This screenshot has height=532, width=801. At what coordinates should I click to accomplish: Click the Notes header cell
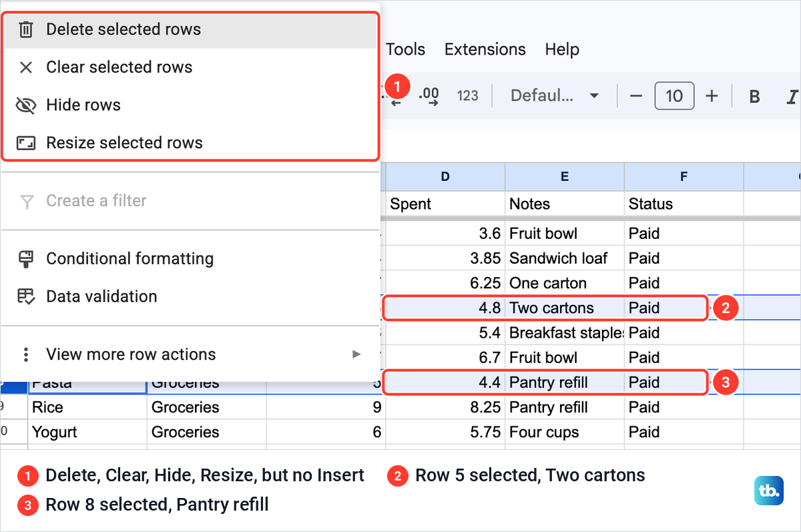pos(565,204)
